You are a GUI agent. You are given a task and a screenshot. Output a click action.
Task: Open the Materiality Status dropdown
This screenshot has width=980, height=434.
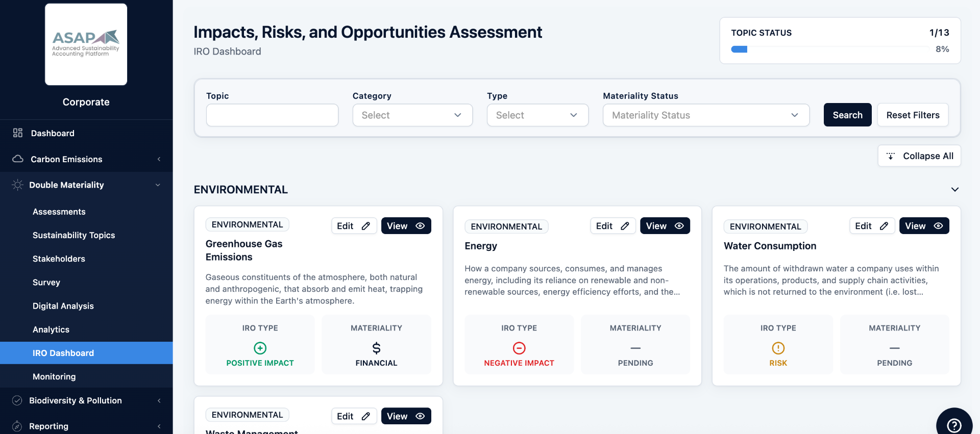pos(706,115)
